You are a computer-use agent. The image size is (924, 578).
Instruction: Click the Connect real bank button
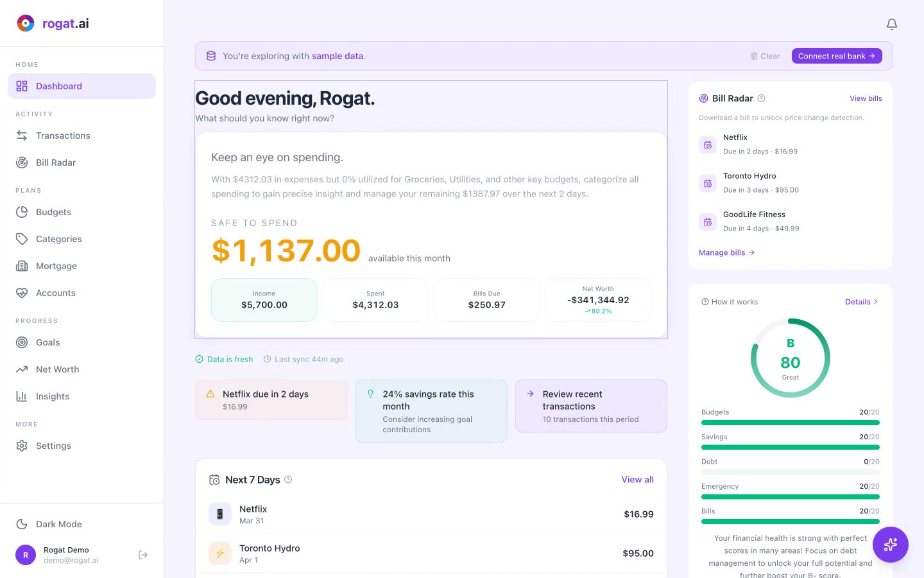click(x=837, y=56)
